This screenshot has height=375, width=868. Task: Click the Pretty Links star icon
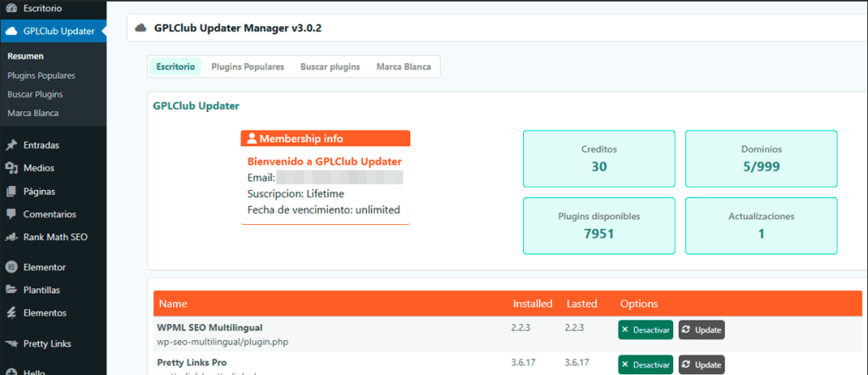11,344
